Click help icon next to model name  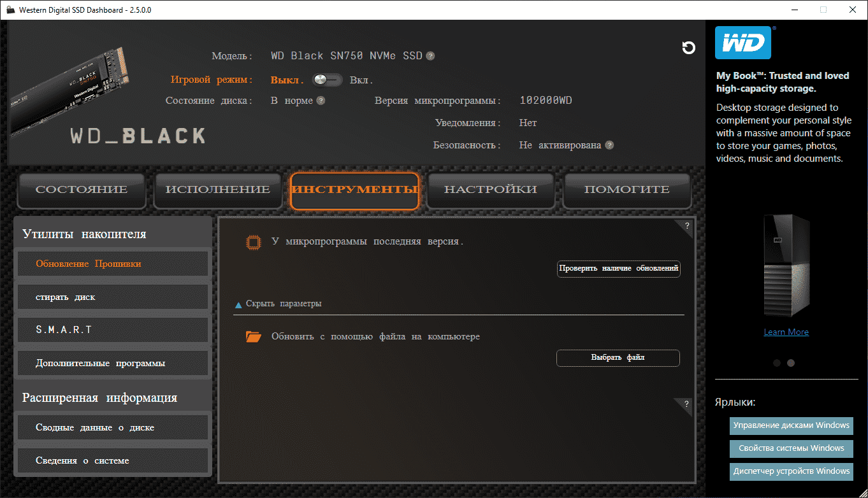point(430,56)
